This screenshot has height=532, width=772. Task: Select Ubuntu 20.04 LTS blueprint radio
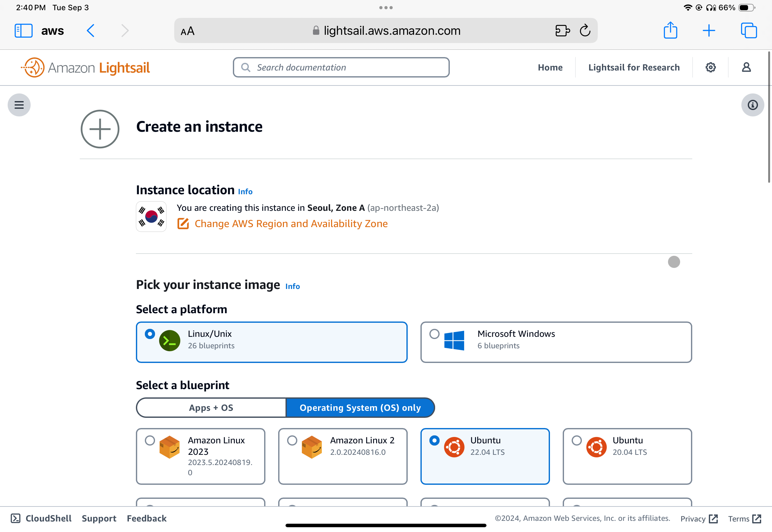(577, 440)
